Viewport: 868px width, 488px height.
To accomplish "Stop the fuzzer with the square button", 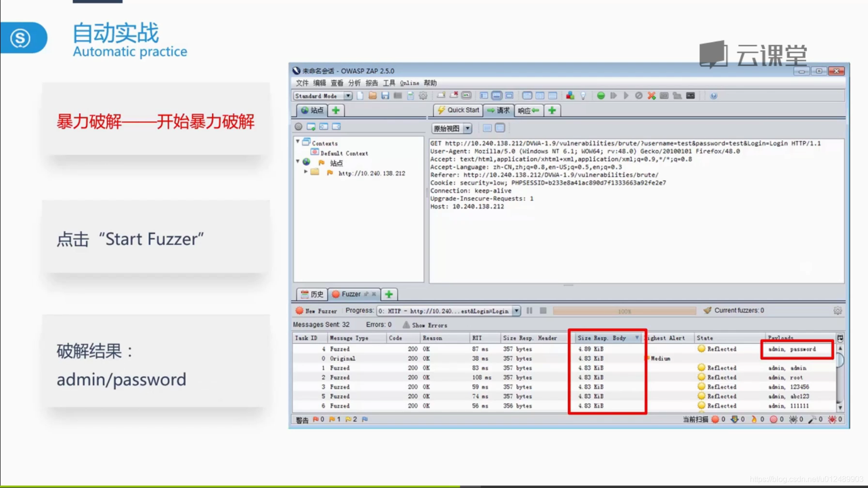I will [543, 311].
